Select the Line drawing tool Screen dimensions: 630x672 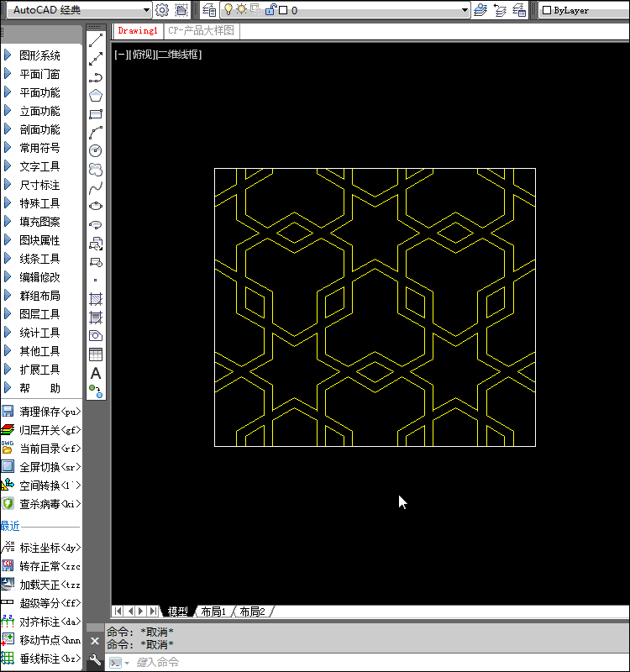coord(96,40)
